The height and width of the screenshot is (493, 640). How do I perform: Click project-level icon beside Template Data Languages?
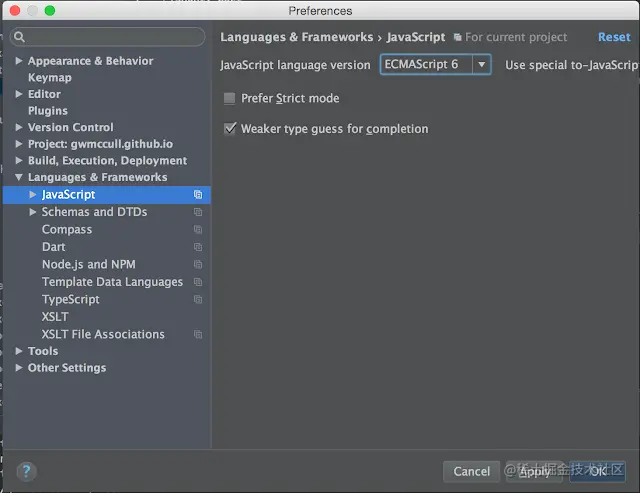click(x=198, y=282)
